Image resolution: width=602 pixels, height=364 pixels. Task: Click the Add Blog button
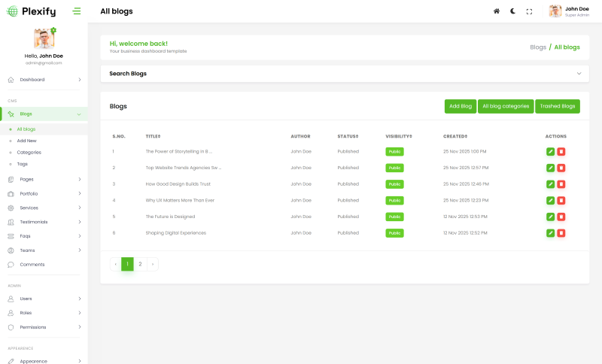pyautogui.click(x=460, y=107)
